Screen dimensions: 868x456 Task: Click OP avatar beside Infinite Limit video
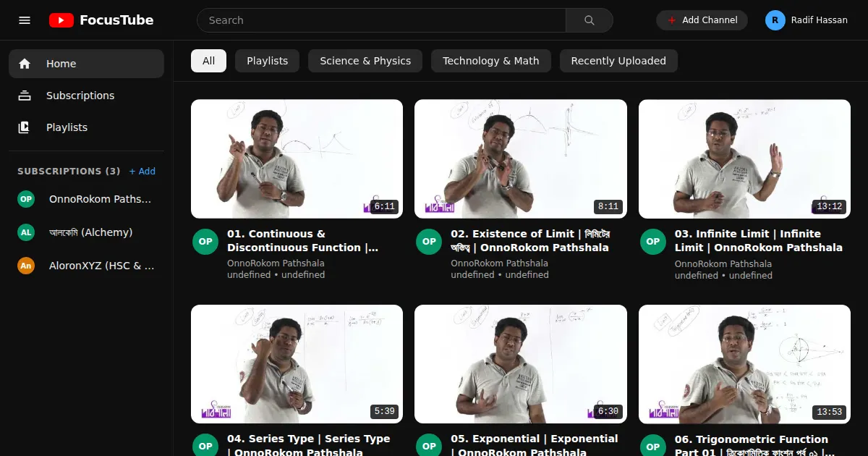(x=653, y=242)
